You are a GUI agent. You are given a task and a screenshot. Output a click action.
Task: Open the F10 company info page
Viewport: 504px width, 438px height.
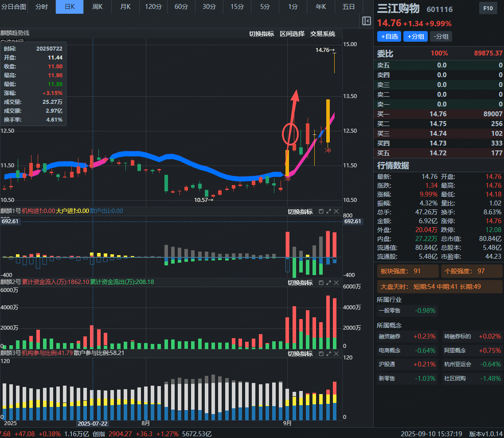488,8
